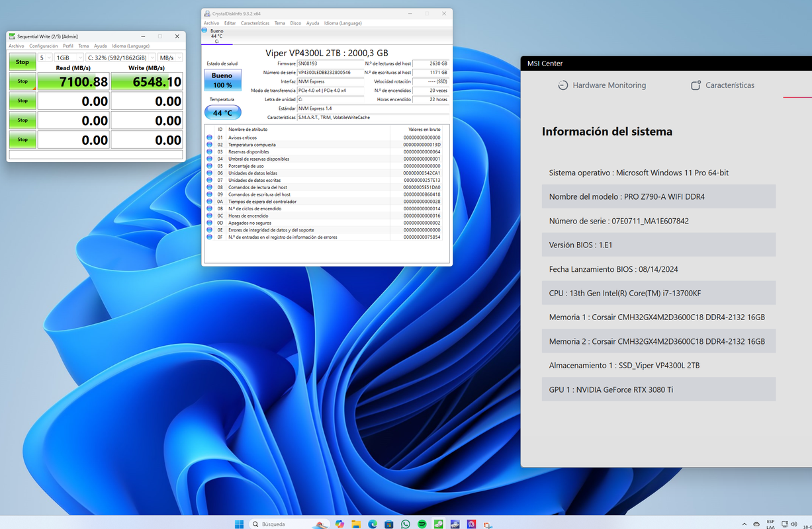812x529 pixels.
Task: Click the Viper VP4300L 2TB : 2000,3 GB heading
Action: [x=327, y=53]
